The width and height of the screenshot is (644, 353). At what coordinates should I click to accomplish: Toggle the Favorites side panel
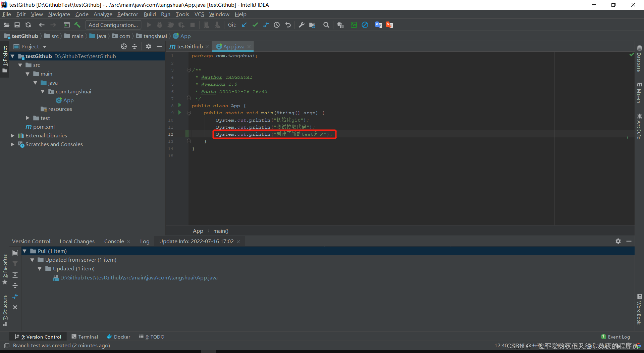[5, 270]
